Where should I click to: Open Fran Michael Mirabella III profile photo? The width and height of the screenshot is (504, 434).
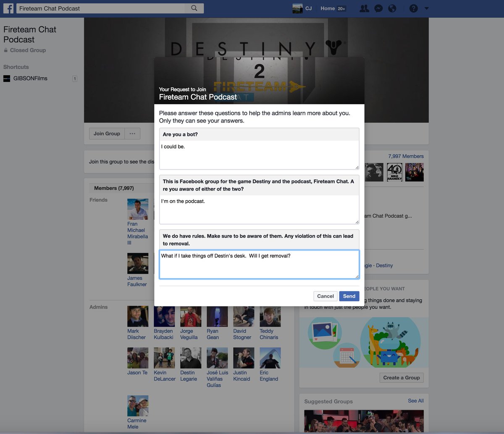pos(138,209)
